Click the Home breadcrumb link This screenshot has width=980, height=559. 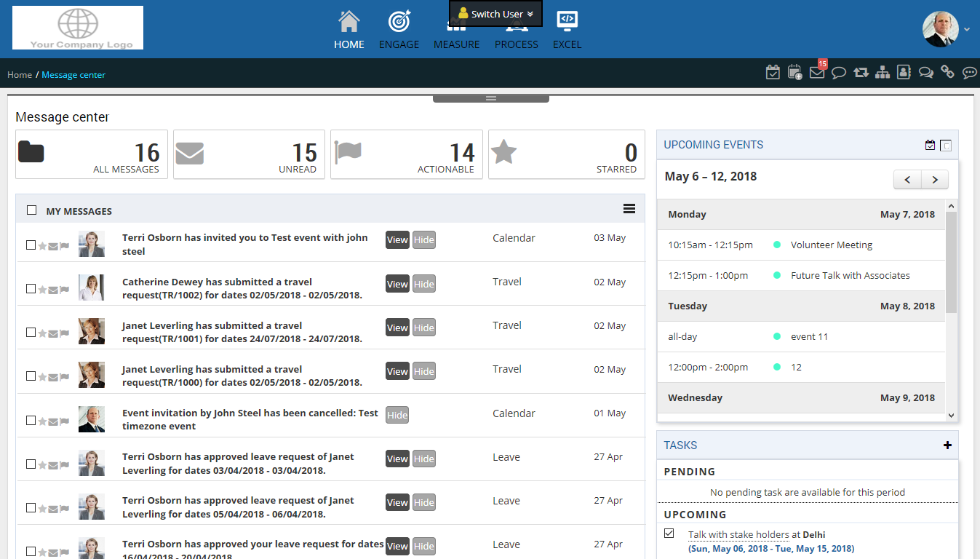point(20,75)
